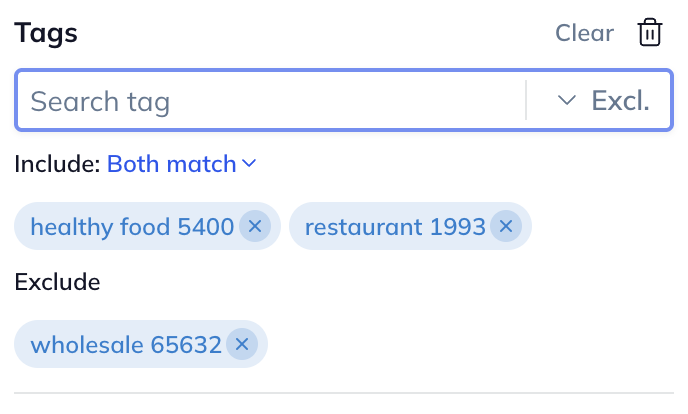Clear all selected tags

[584, 33]
